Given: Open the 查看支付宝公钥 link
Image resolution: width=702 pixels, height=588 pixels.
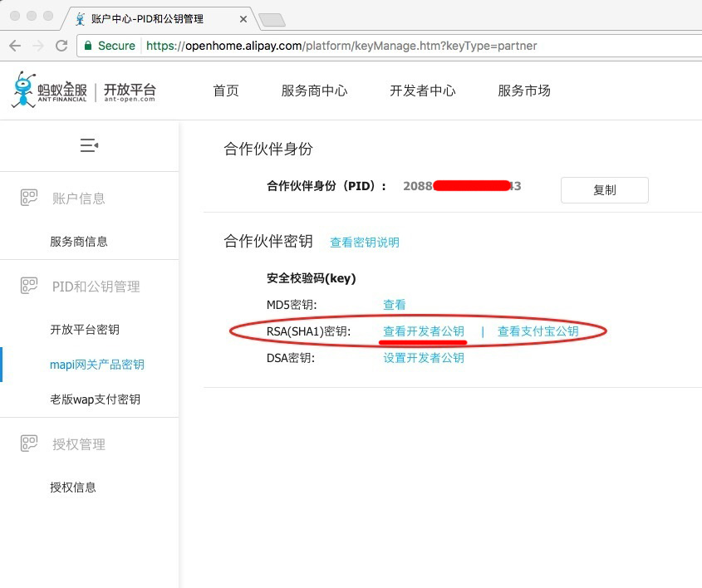Looking at the screenshot, I should (x=538, y=331).
